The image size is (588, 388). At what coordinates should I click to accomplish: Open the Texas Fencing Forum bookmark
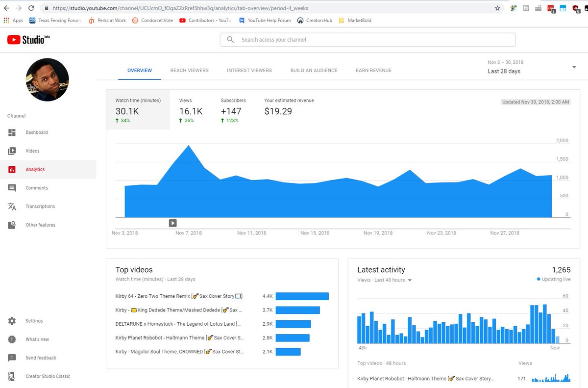(55, 21)
